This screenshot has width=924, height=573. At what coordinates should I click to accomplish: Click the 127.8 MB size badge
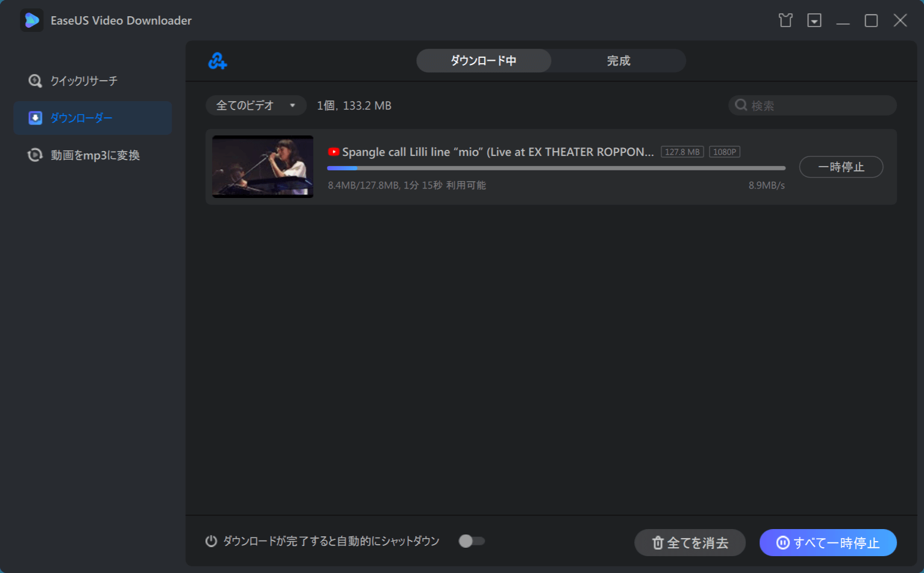pyautogui.click(x=682, y=152)
